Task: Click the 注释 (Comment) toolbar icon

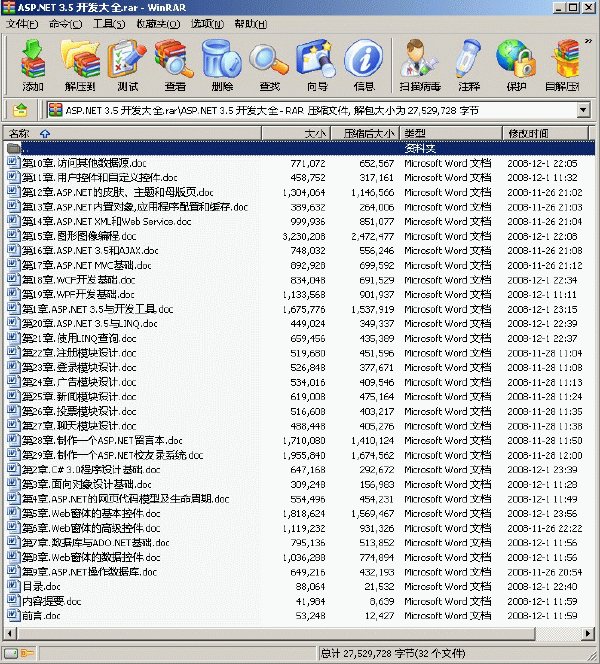Action: point(469,65)
